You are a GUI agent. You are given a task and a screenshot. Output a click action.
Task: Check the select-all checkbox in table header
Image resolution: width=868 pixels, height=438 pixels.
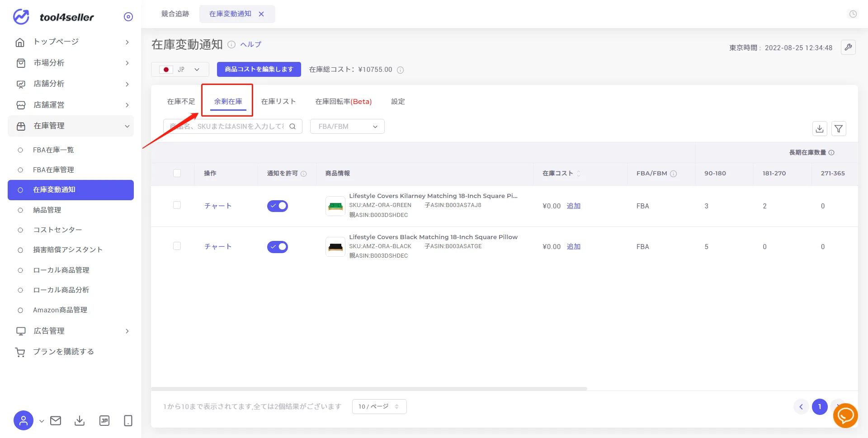(177, 173)
